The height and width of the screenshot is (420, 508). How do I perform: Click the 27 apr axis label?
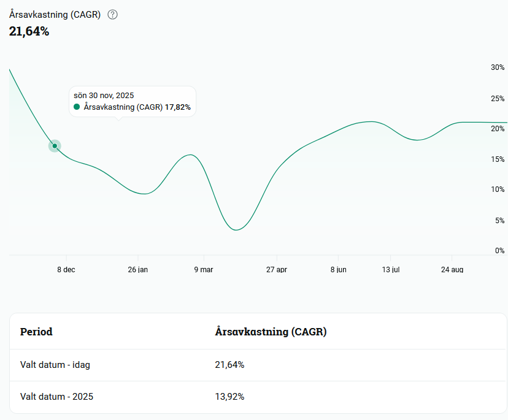[x=277, y=269]
